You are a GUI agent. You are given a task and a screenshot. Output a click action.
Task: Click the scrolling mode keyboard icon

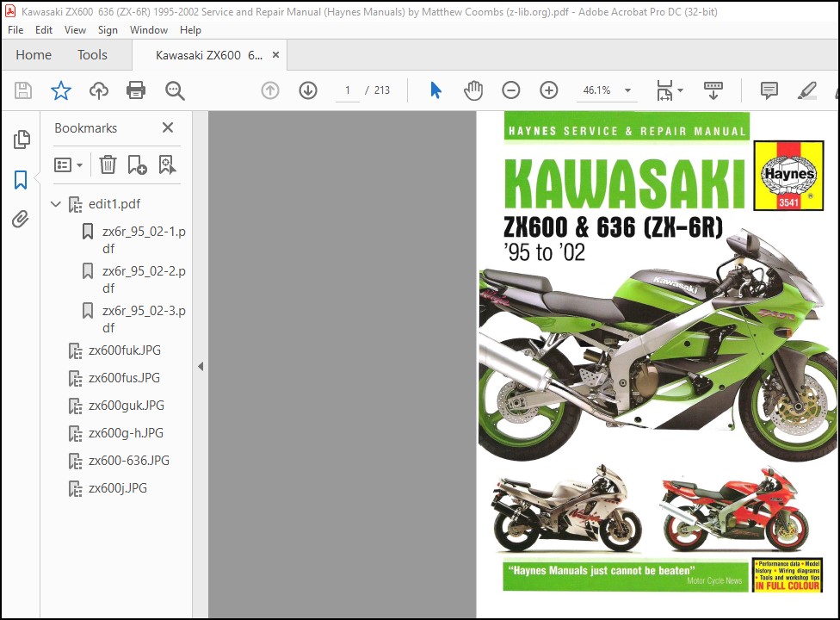(713, 90)
